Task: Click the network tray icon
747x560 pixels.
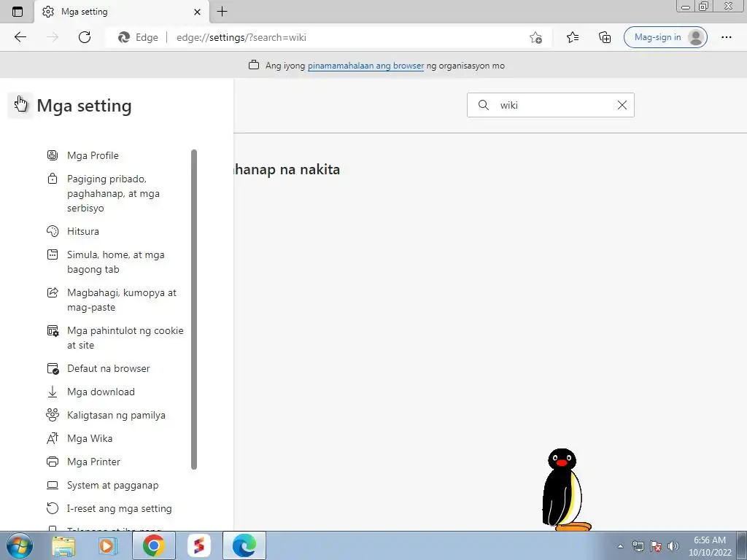Action: 638,546
